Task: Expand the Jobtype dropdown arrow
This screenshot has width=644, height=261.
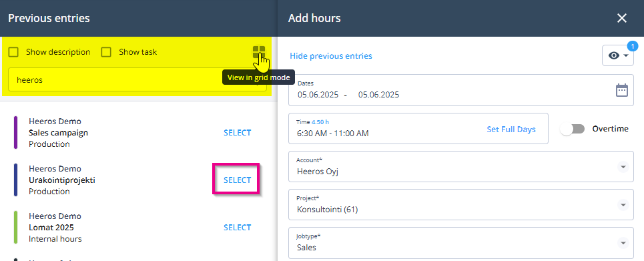Action: 623,242
